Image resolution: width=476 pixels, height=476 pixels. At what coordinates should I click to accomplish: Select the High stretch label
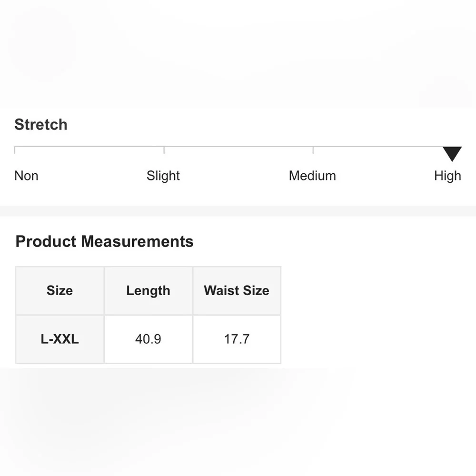point(447,176)
